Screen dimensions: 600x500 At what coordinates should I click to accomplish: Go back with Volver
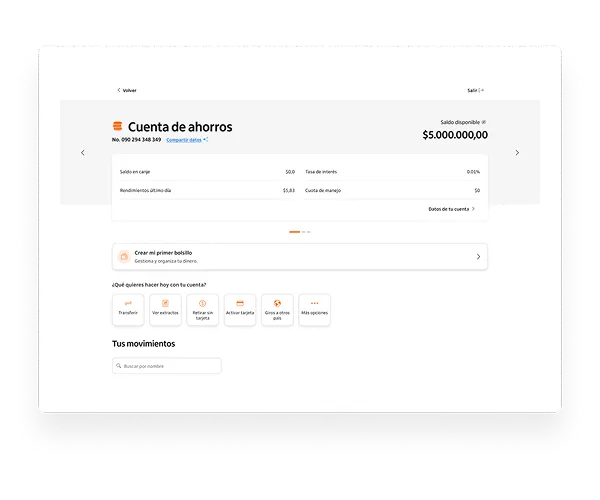pos(127,90)
